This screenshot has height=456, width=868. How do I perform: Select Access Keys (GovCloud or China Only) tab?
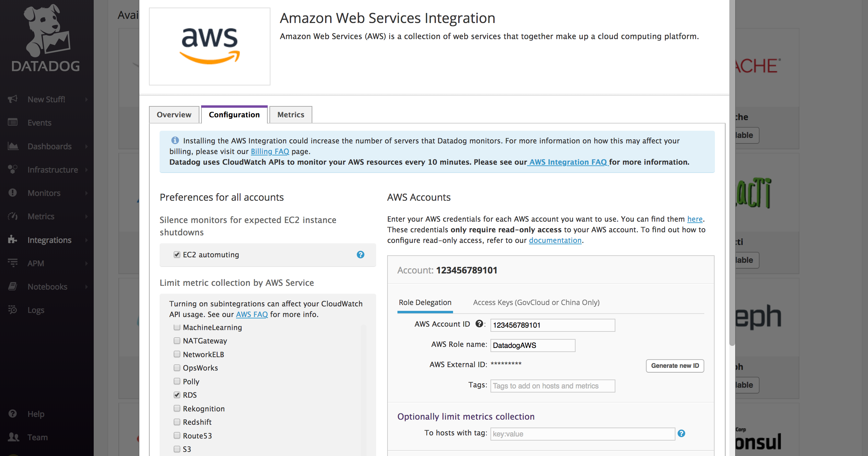(x=536, y=302)
